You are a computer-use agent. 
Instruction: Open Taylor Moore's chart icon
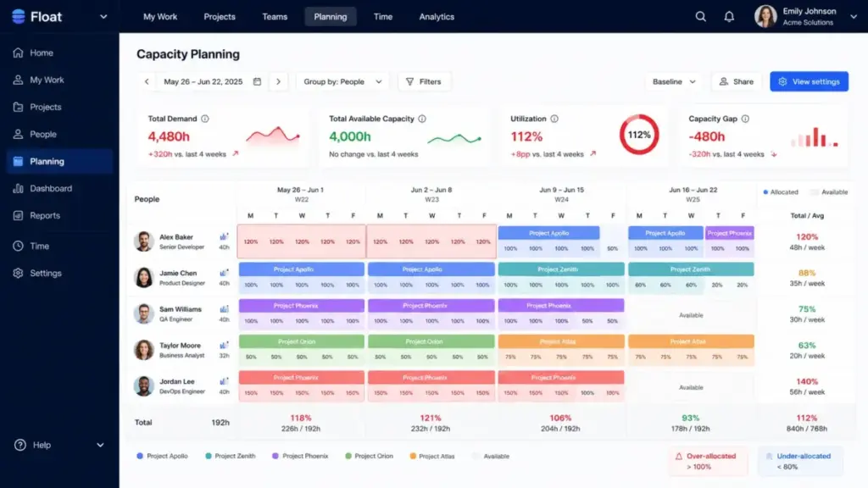[x=224, y=346]
